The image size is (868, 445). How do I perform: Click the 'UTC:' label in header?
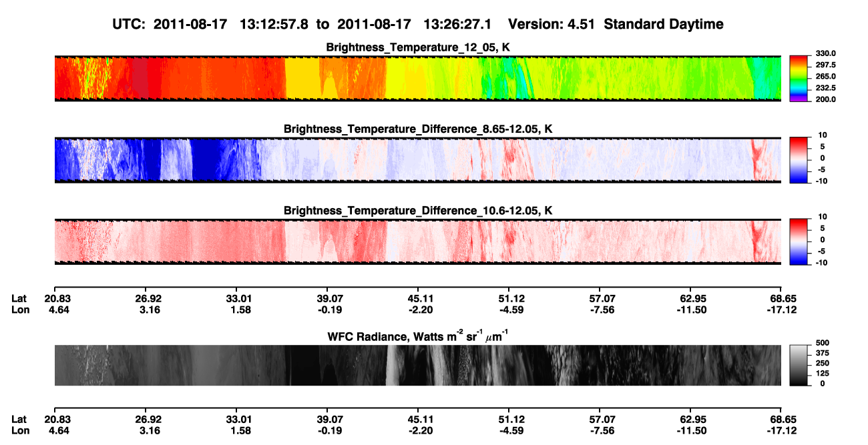tap(130, 25)
